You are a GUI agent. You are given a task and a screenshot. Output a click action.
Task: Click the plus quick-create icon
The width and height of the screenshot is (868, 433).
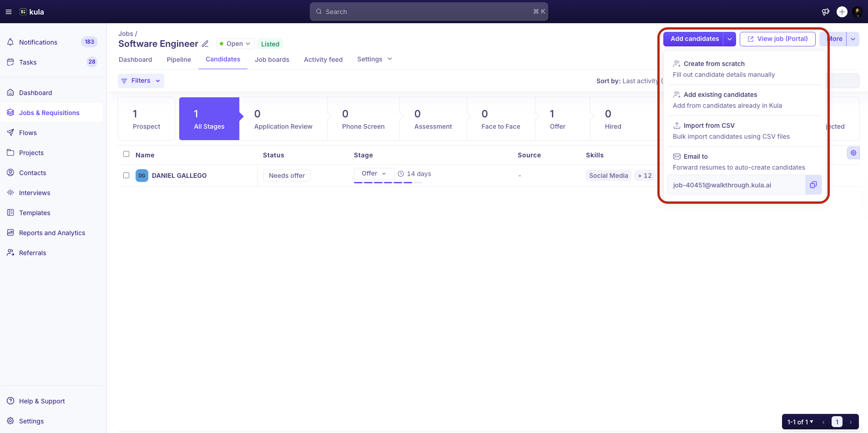tap(842, 12)
